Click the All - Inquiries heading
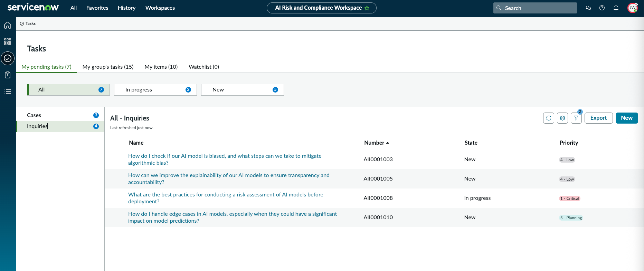Viewport: 644px width, 271px height. (130, 118)
